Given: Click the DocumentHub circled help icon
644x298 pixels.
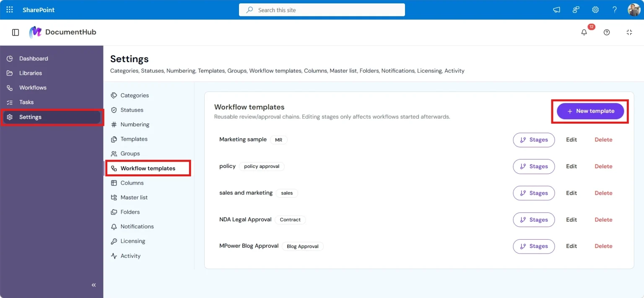Looking at the screenshot, I should tap(607, 32).
